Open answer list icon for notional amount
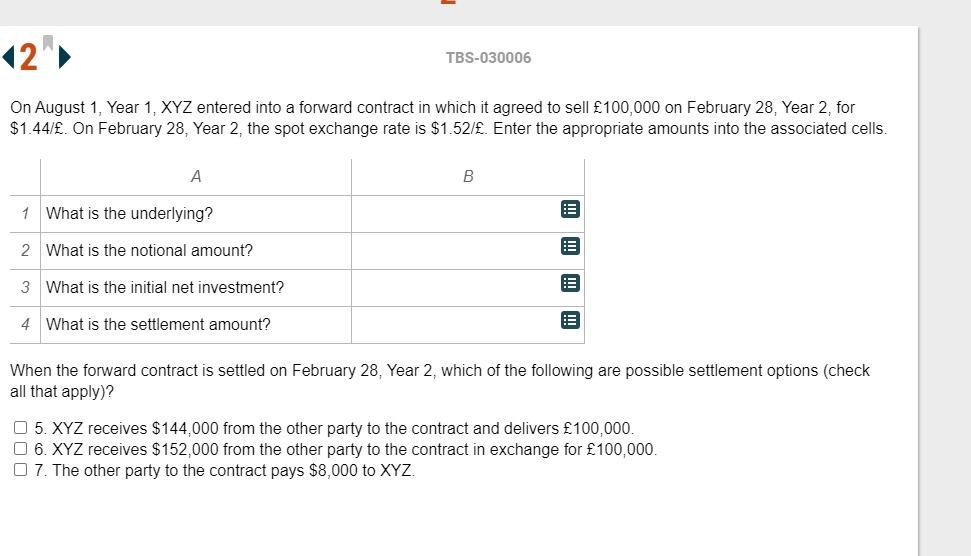This screenshot has height=556, width=971. [570, 246]
